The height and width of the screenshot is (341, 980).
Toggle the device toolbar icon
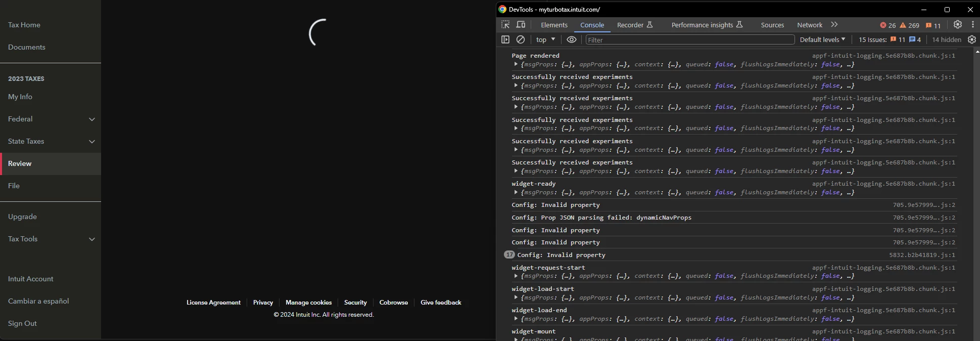pyautogui.click(x=521, y=25)
